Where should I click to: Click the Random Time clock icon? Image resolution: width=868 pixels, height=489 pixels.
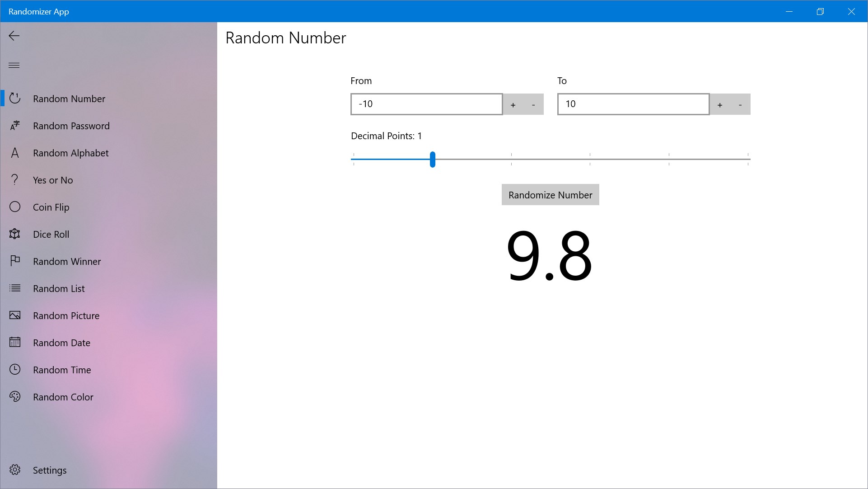click(x=15, y=370)
